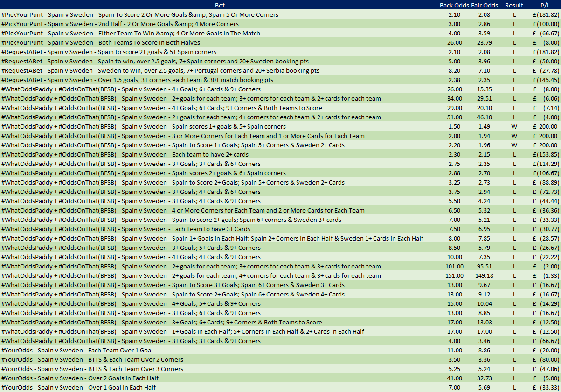Click the back odds value 8.20
Screen dimensions: 561x392
454,70
